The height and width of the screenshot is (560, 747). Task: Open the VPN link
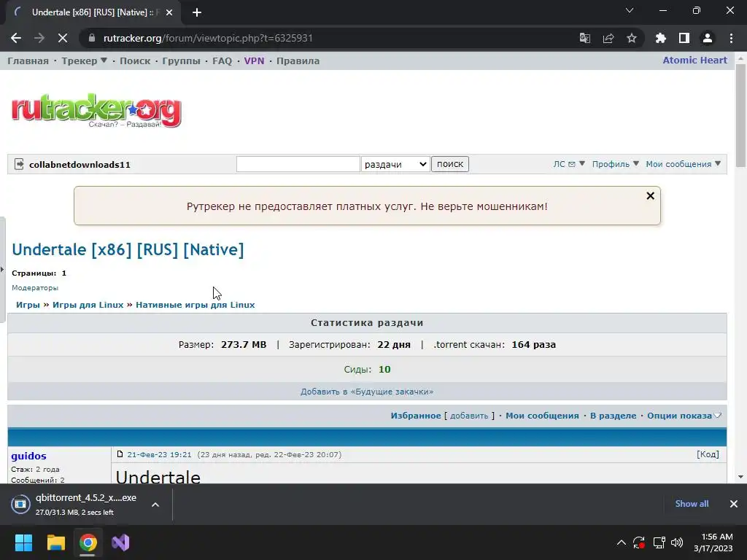pos(254,61)
